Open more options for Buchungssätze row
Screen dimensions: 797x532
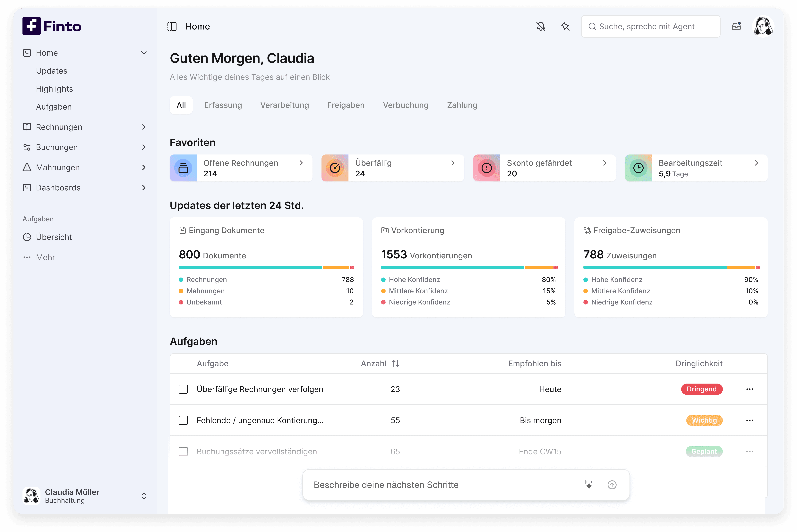pos(750,452)
